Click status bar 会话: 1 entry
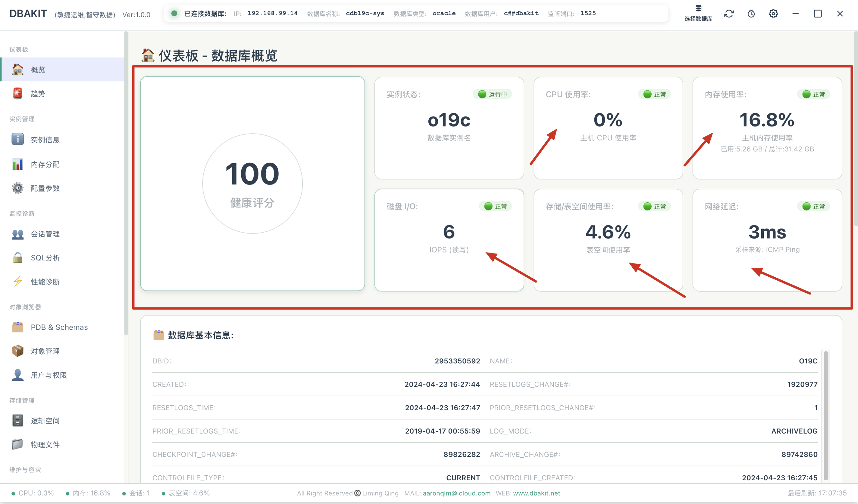 pos(136,493)
